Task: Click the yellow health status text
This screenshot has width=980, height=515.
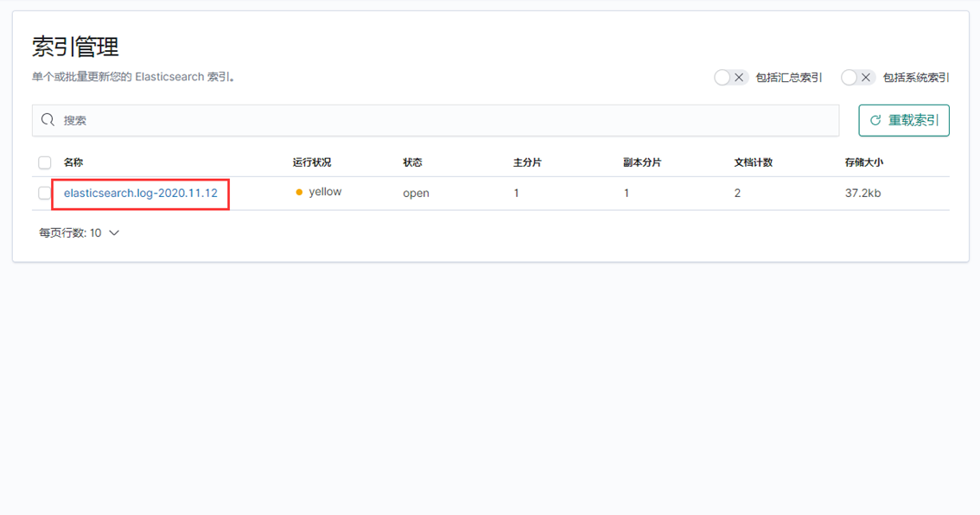Action: [x=325, y=192]
